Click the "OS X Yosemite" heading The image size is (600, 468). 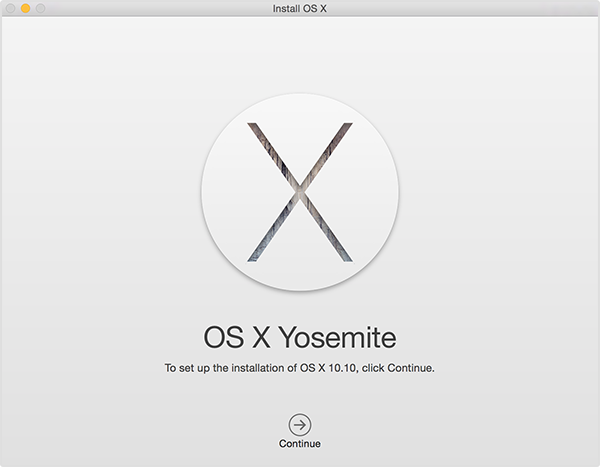pos(300,337)
